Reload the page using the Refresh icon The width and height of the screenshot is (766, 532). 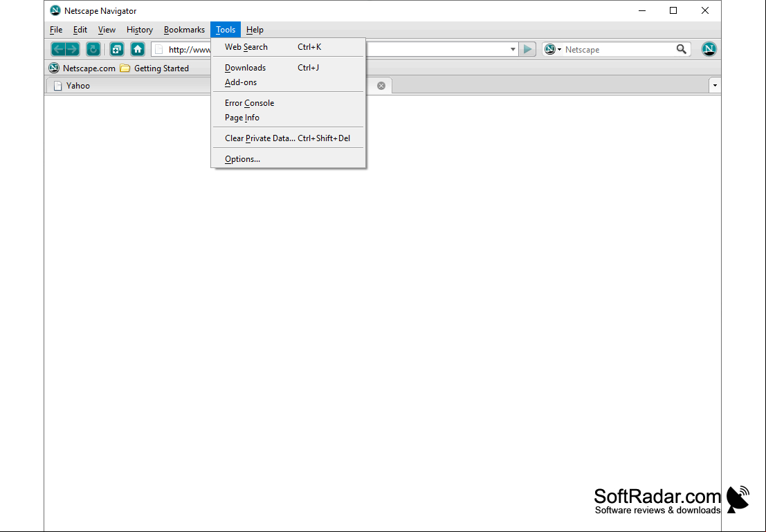[93, 49]
